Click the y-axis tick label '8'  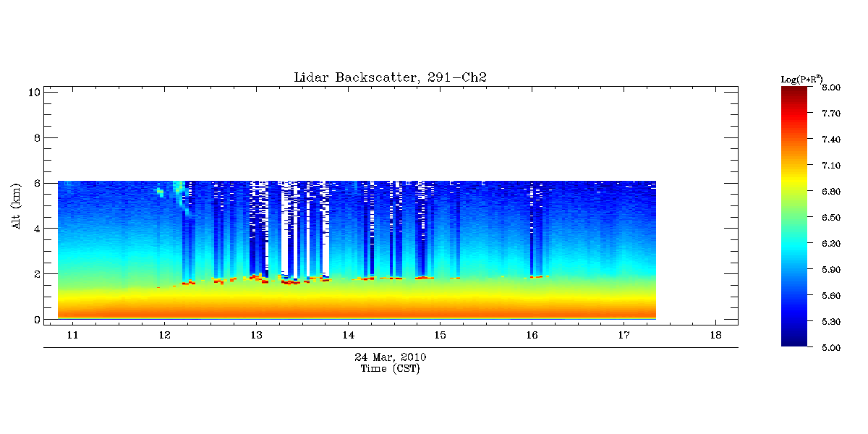[x=35, y=137]
